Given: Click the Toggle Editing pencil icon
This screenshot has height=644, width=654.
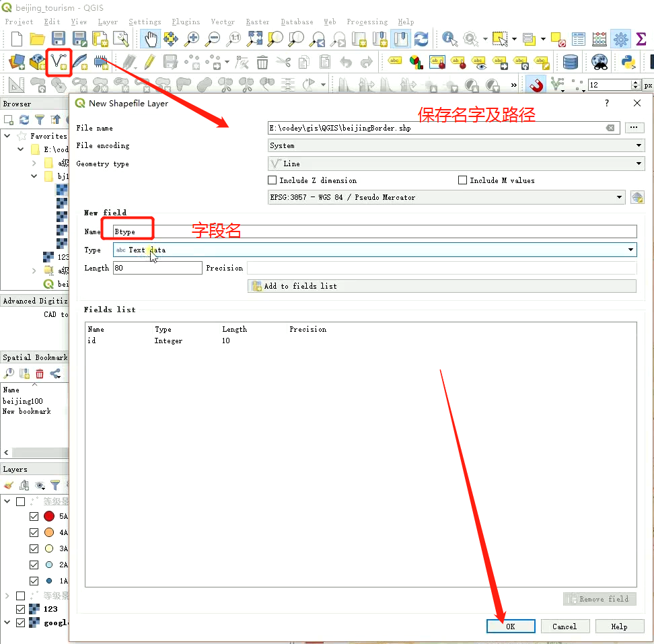Looking at the screenshot, I should (149, 62).
